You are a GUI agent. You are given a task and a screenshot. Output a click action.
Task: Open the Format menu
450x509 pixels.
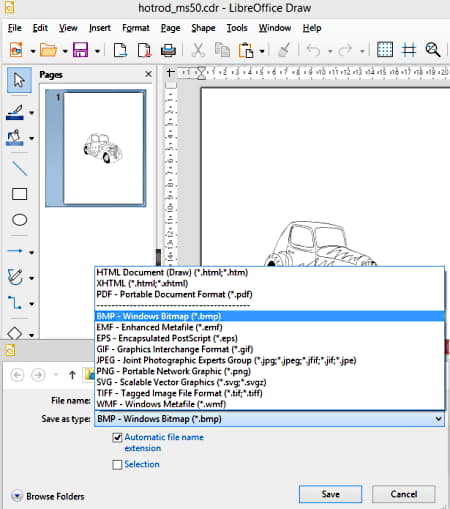coord(136,28)
